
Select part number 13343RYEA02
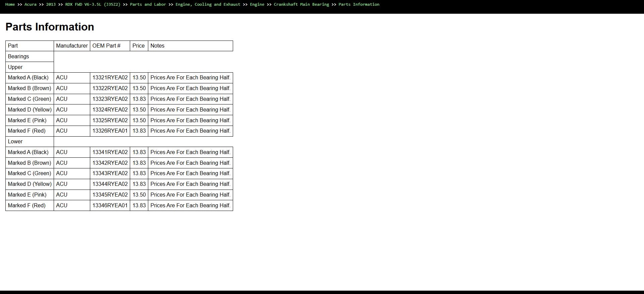coord(110,173)
